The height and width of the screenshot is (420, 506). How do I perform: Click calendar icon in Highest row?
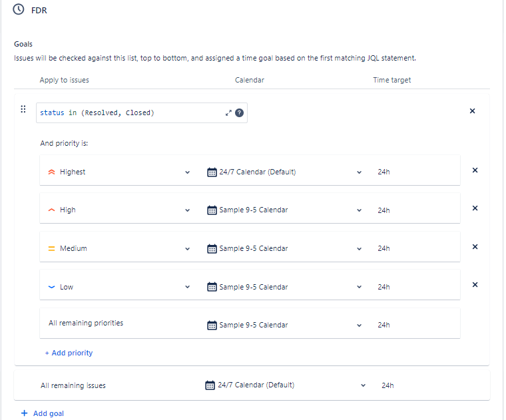(212, 172)
